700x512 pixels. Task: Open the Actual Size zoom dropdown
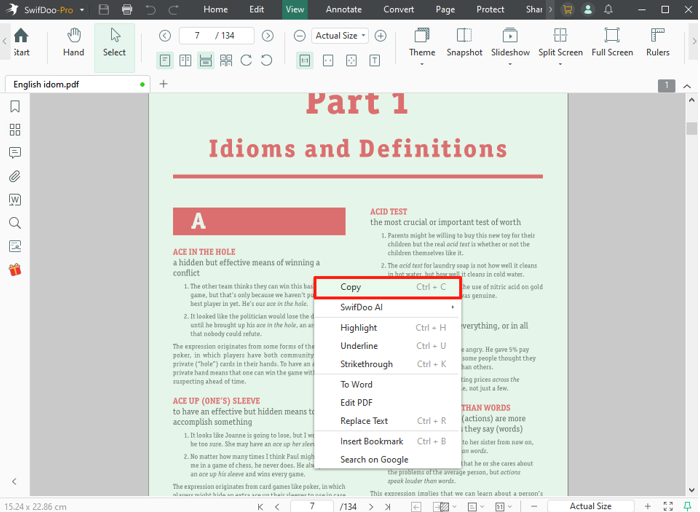point(340,36)
